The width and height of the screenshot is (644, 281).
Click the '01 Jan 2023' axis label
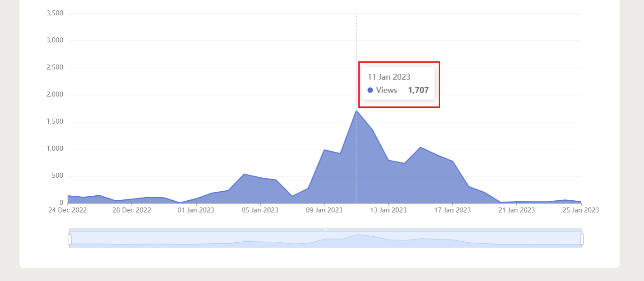click(196, 210)
